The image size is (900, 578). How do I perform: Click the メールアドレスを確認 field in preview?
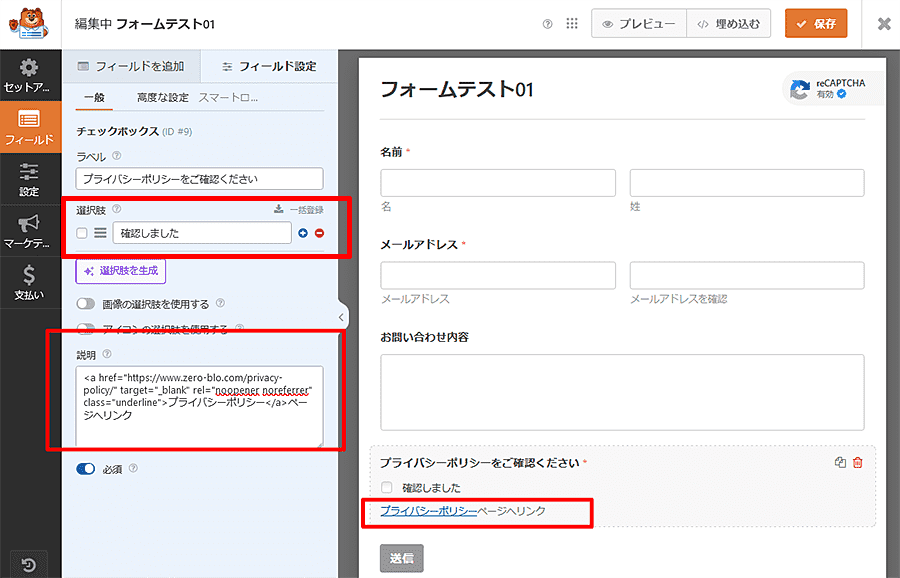(747, 276)
